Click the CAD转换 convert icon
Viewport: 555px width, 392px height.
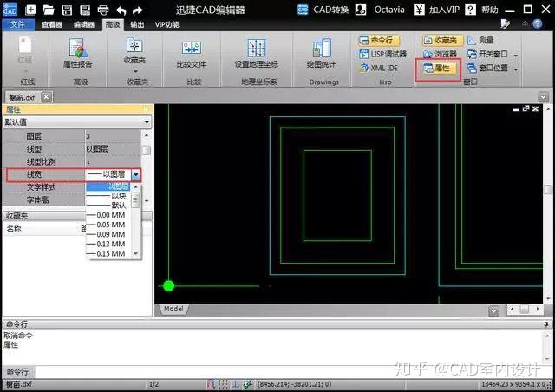click(303, 10)
